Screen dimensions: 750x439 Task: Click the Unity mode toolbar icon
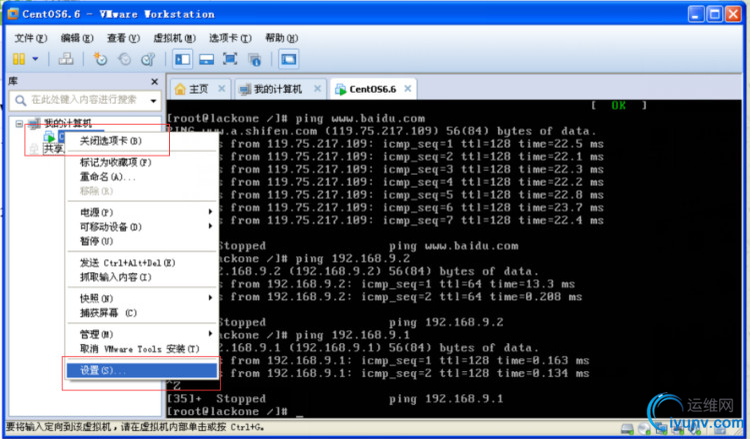[x=254, y=59]
